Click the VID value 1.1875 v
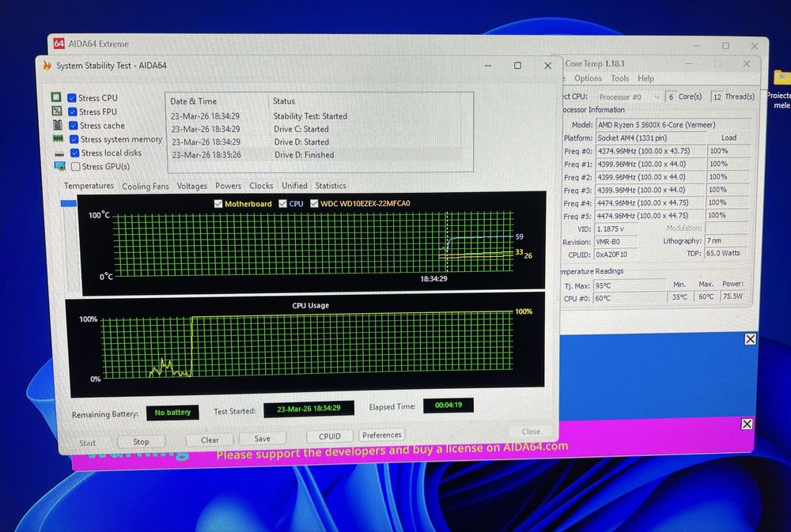This screenshot has height=532, width=791. point(615,229)
